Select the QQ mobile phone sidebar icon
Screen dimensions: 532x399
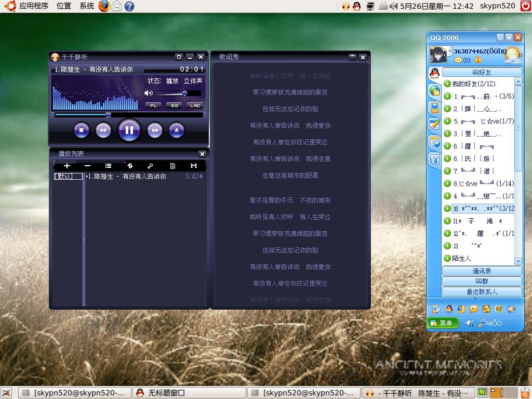tap(435, 108)
